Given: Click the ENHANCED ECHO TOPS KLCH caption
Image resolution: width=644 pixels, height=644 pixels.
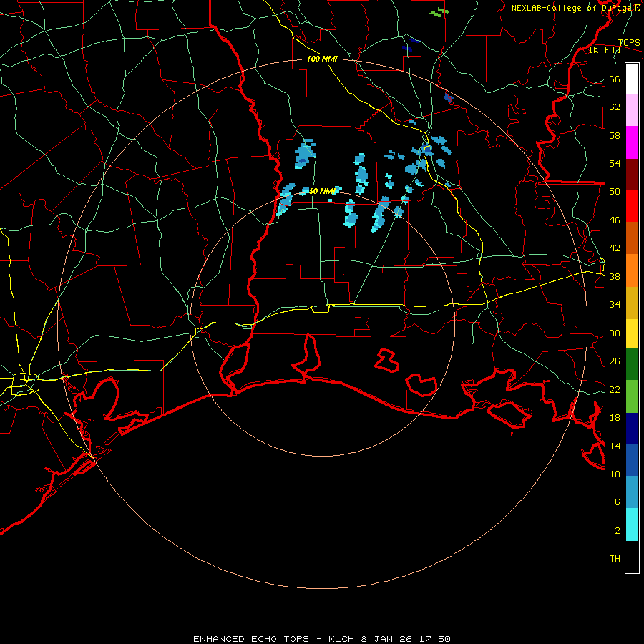Looking at the screenshot, I should pos(322,639).
